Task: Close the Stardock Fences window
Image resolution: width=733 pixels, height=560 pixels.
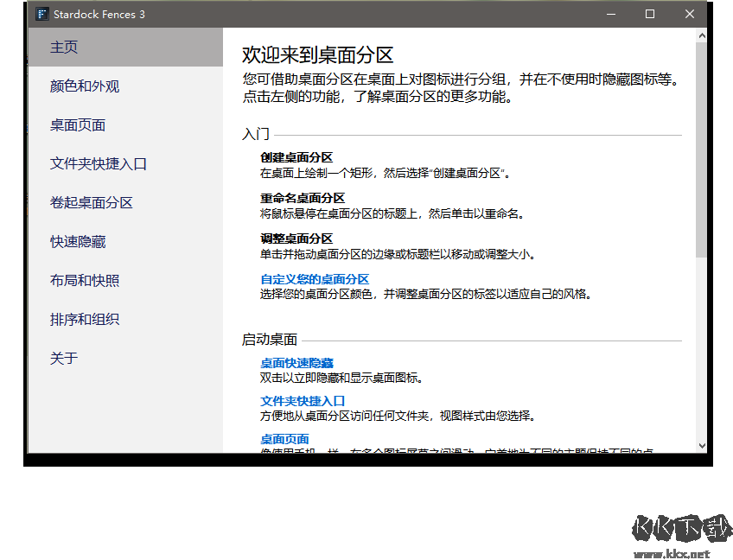Action: tap(689, 14)
